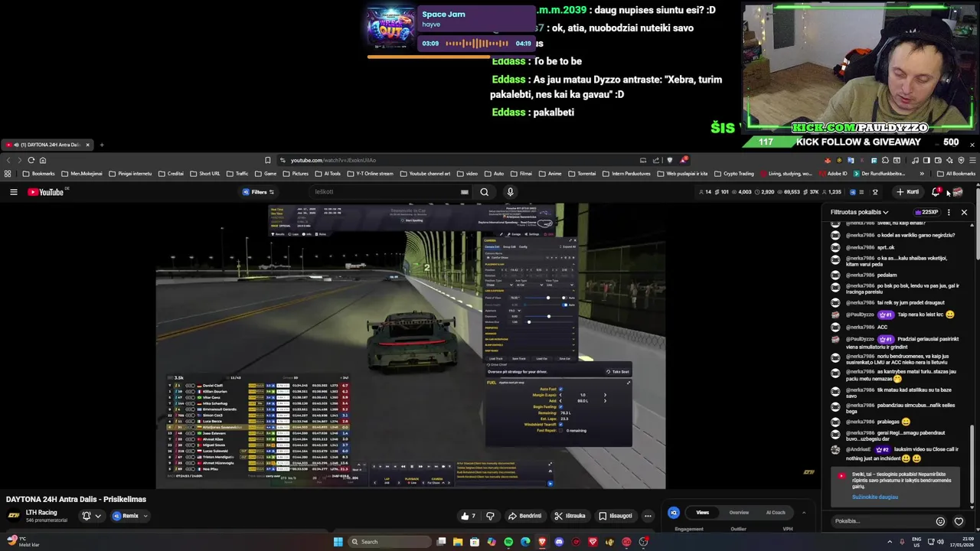Open YouTube guide hamburger menu
This screenshot has width=980, height=551.
[13, 192]
